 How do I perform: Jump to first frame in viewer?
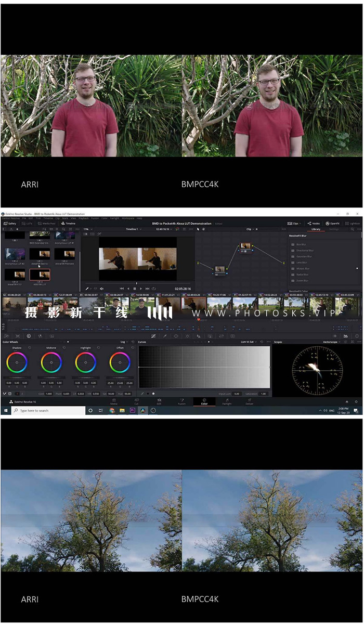[x=122, y=289]
